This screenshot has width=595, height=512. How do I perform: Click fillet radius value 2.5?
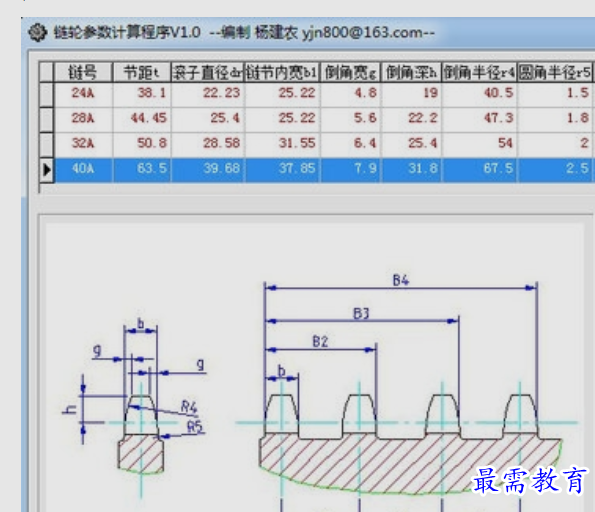(x=578, y=169)
